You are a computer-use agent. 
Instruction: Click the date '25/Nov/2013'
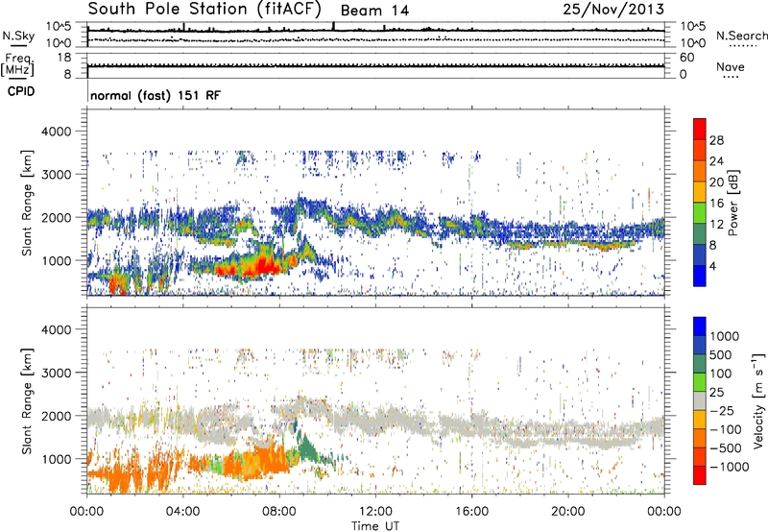613,9
